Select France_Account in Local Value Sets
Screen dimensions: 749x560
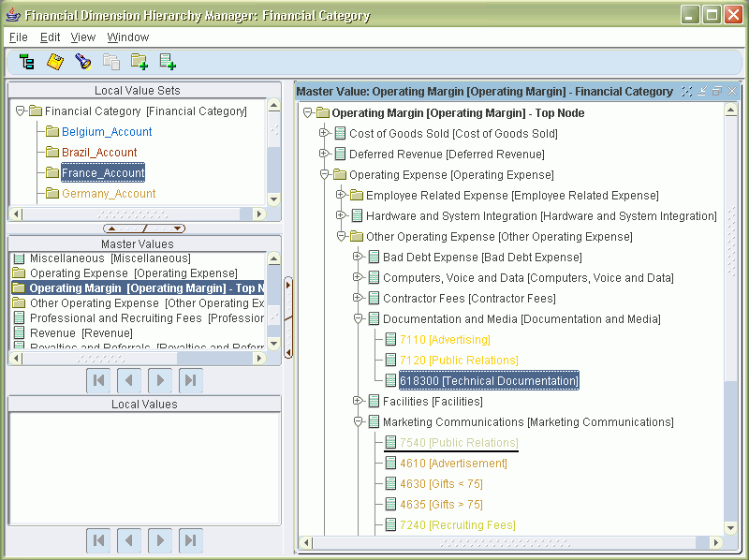pyautogui.click(x=103, y=172)
